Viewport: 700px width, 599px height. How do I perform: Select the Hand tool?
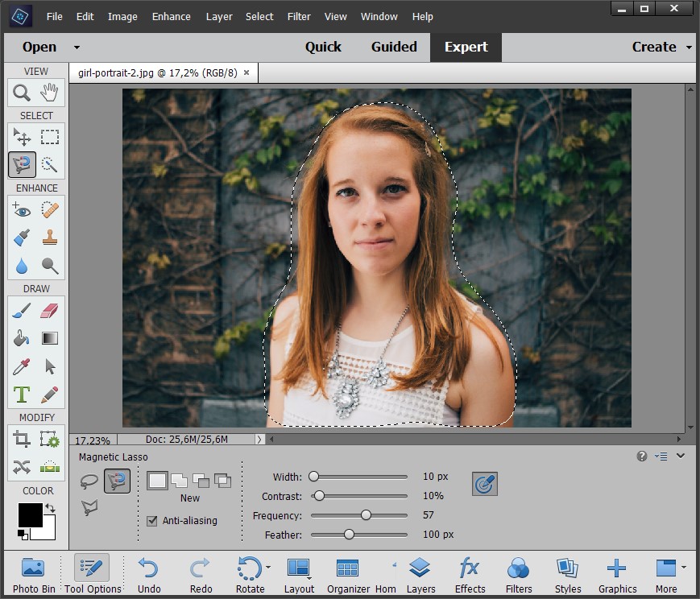pyautogui.click(x=50, y=93)
